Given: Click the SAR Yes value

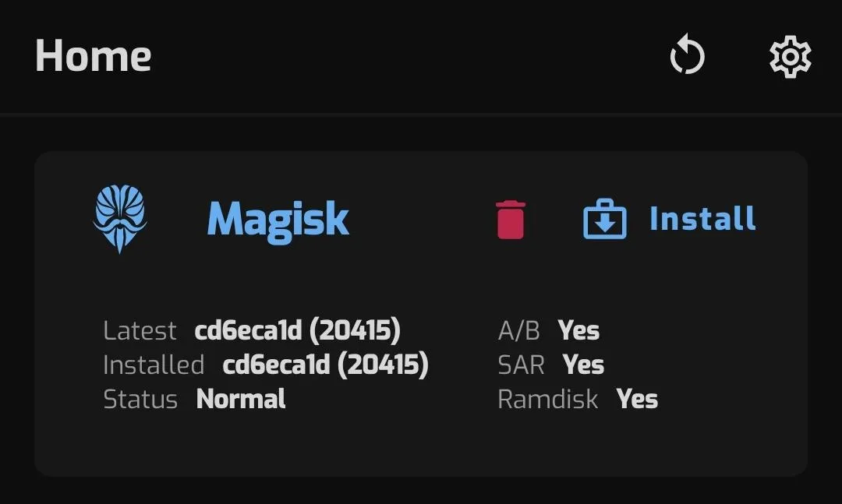Looking at the screenshot, I should click(x=583, y=365).
